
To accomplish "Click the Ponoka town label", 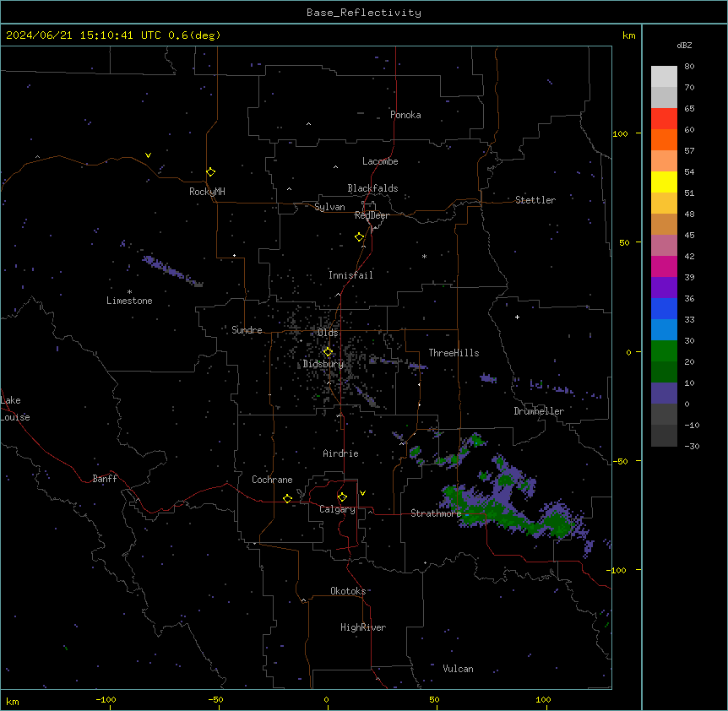I will pyautogui.click(x=405, y=115).
